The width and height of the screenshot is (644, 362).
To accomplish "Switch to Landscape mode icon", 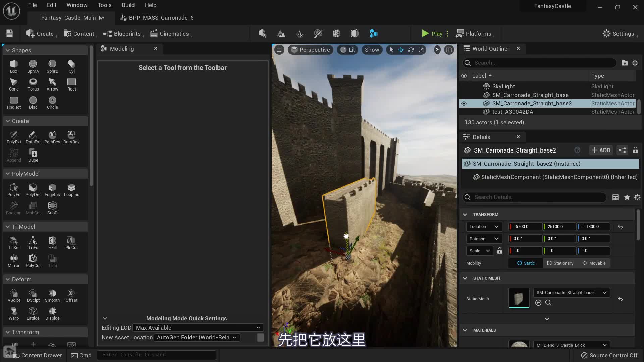I will (281, 34).
